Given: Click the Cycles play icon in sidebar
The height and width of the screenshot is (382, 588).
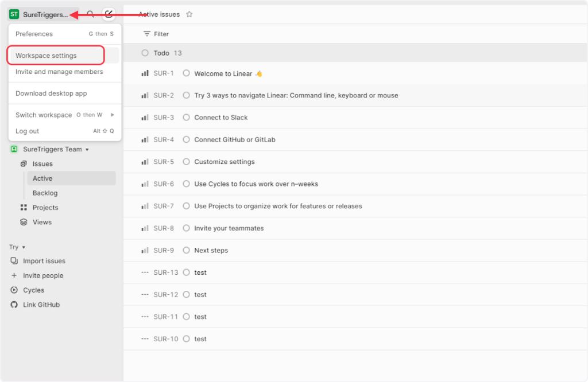Looking at the screenshot, I should click(x=14, y=290).
